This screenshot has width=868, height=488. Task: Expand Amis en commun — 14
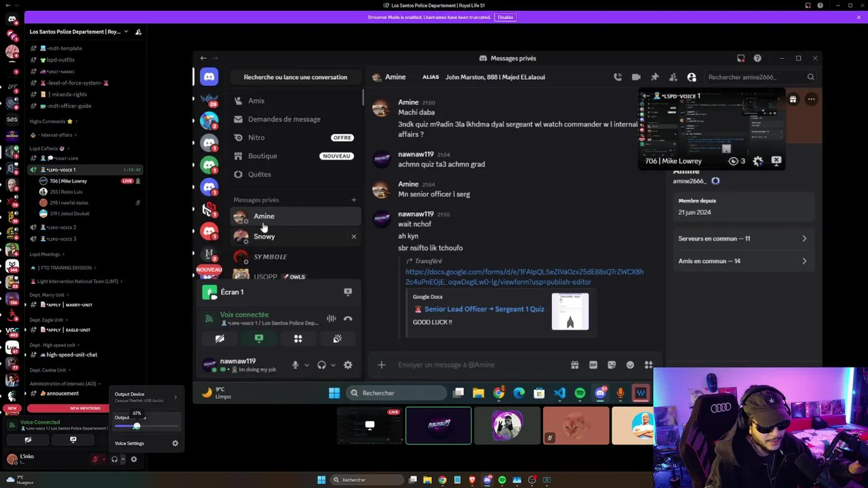click(743, 261)
